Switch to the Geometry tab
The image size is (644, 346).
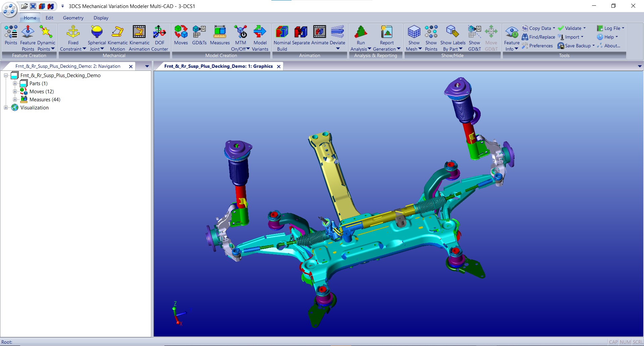(73, 18)
